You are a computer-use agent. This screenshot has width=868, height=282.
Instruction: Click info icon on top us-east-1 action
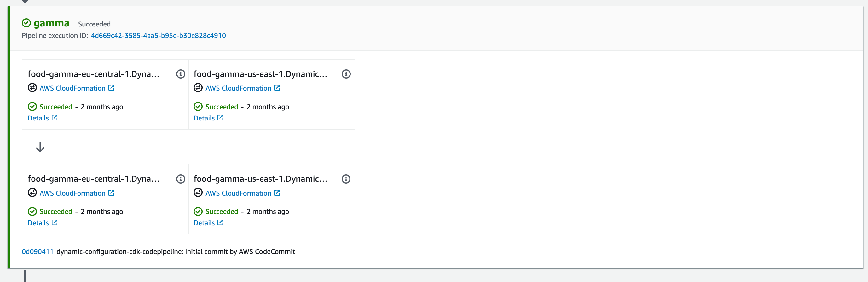tap(346, 74)
